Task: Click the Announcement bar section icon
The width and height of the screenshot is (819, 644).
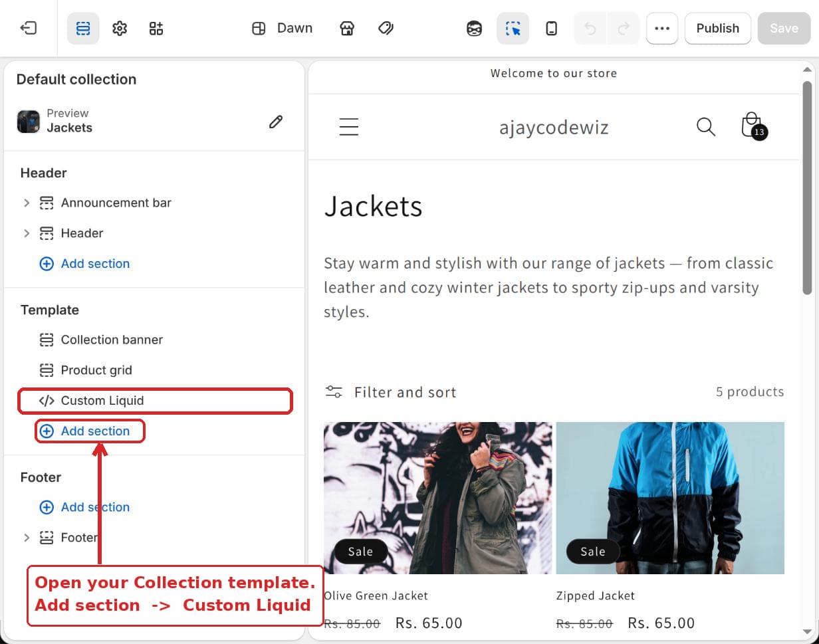Action: tap(47, 203)
